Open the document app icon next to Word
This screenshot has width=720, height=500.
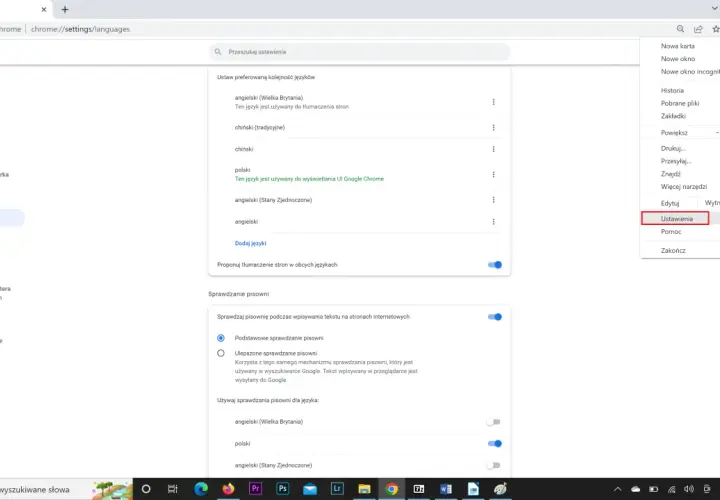473,489
